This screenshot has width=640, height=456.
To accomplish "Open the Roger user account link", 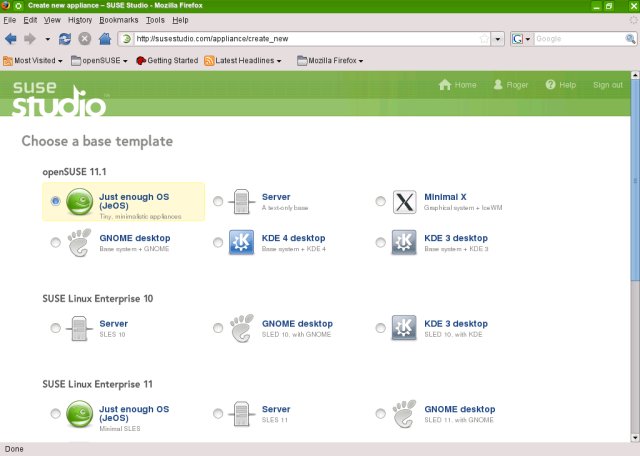I will [511, 85].
